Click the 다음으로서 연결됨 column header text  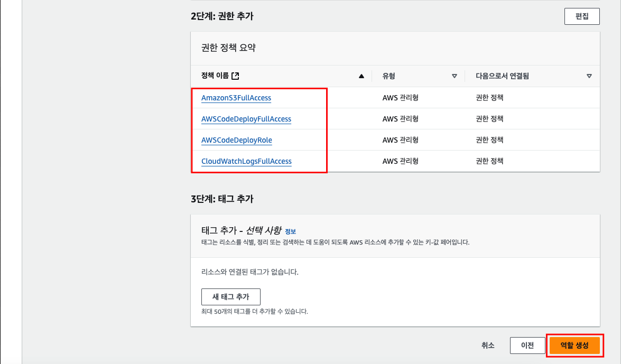[502, 76]
